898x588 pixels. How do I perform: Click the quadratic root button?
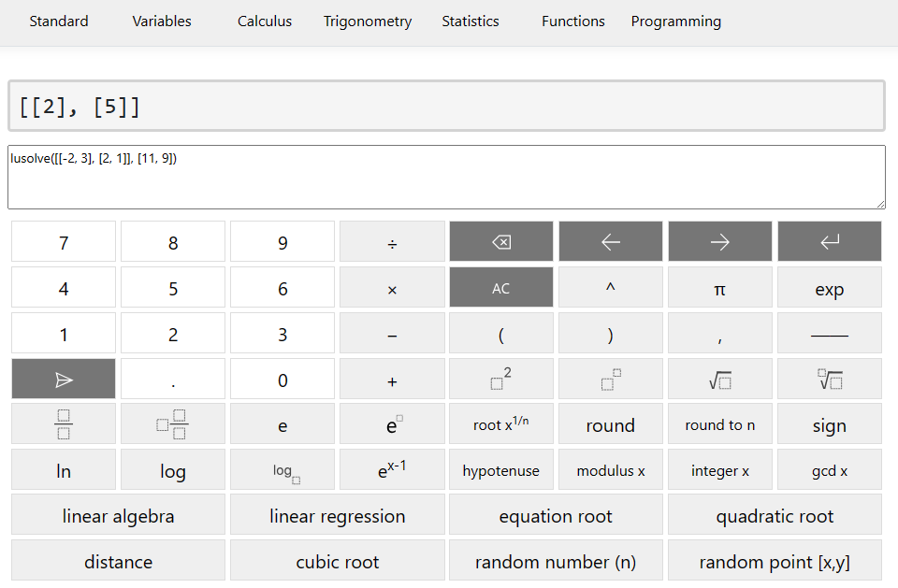pos(775,515)
